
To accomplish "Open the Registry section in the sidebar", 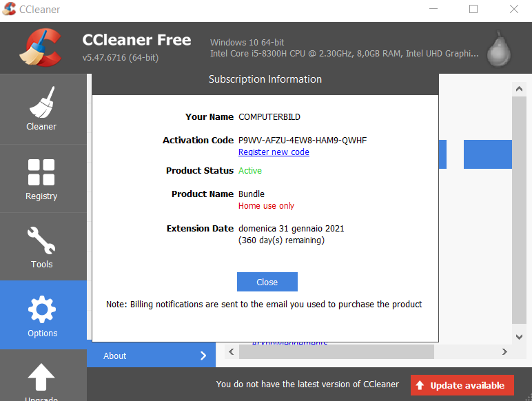I will point(41,178).
